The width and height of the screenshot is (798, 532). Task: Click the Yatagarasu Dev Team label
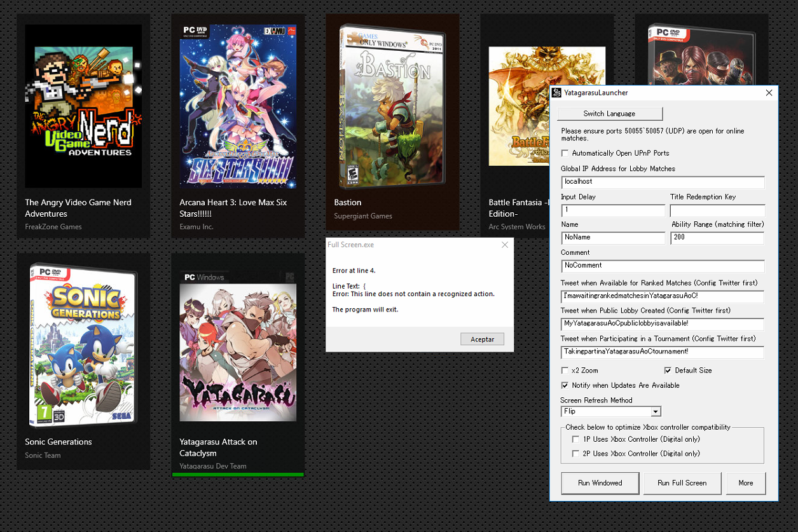[x=213, y=467]
